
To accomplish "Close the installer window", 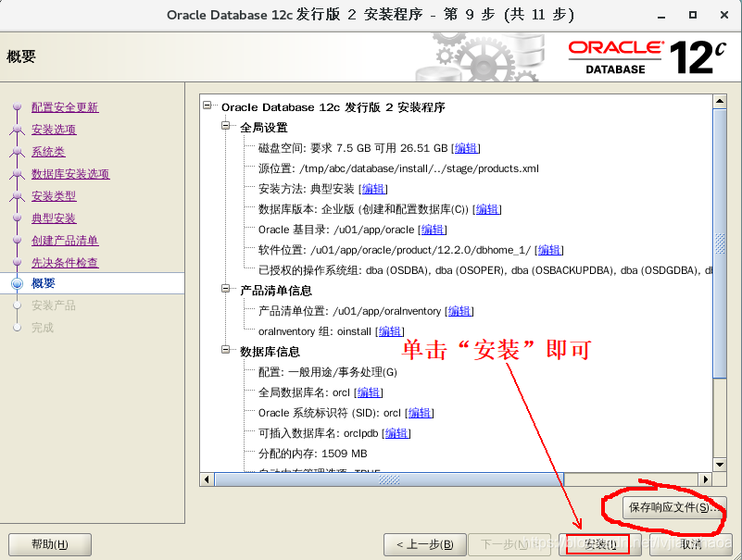I will point(724,15).
